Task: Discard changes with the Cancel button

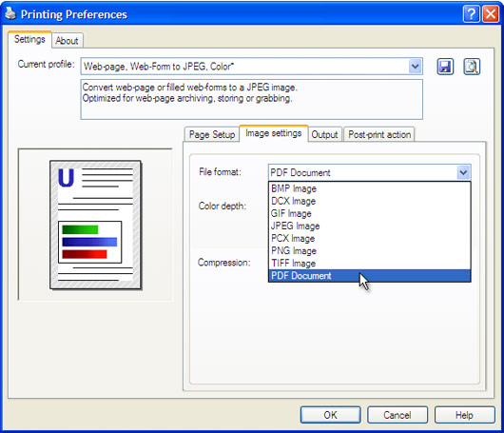Action: 397,415
